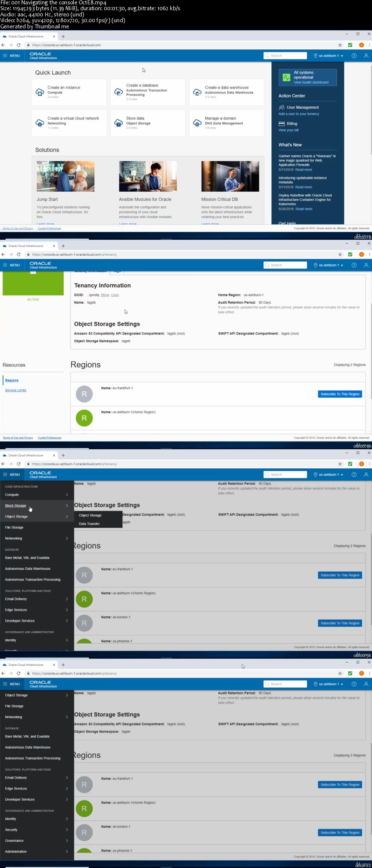372x868 pixels.
Task: Expand Email Delivery chevron in the 00:00:56 frame
Action: (67, 599)
